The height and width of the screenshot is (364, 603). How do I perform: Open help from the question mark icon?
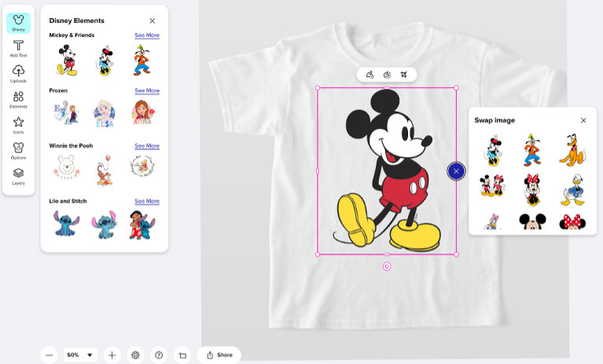(x=159, y=355)
